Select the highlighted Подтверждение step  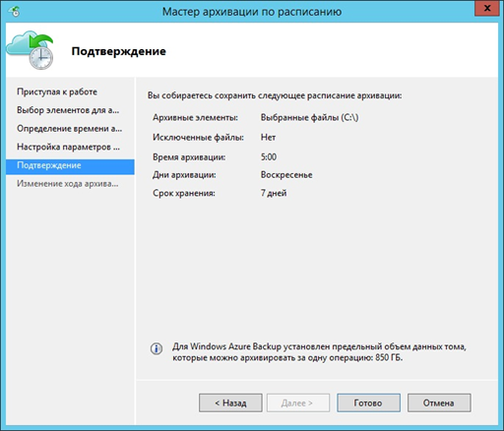[x=70, y=166]
